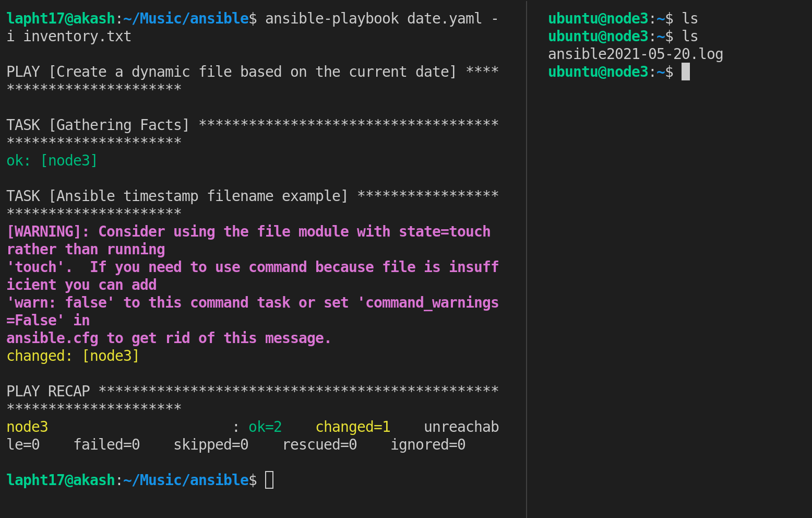
Task: Click the 'ignored=0' recap value
Action: [428, 445]
